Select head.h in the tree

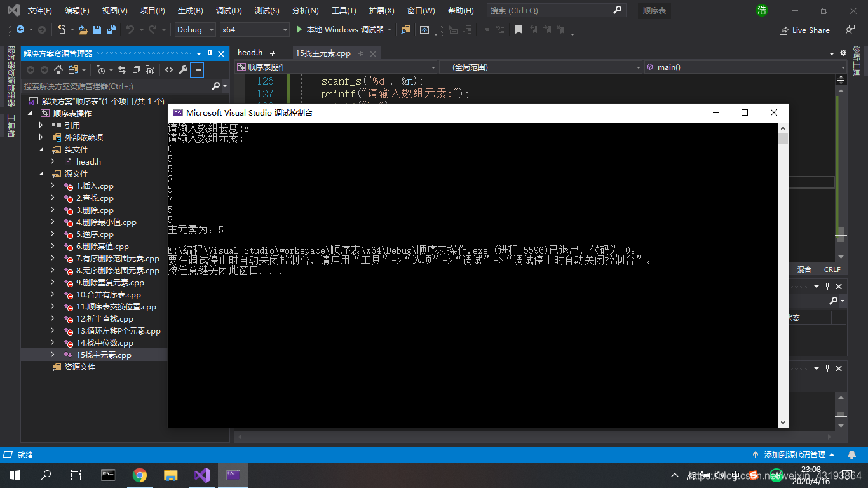pos(88,161)
